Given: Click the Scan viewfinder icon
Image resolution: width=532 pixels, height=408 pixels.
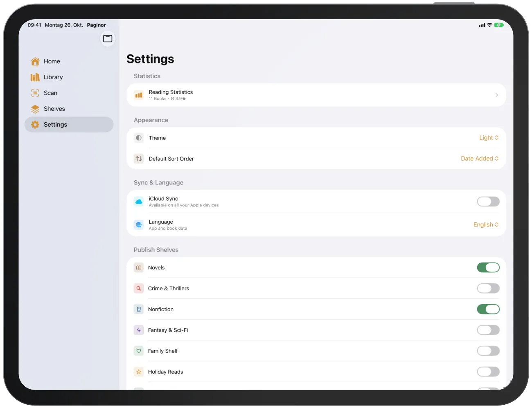Looking at the screenshot, I should tap(35, 93).
